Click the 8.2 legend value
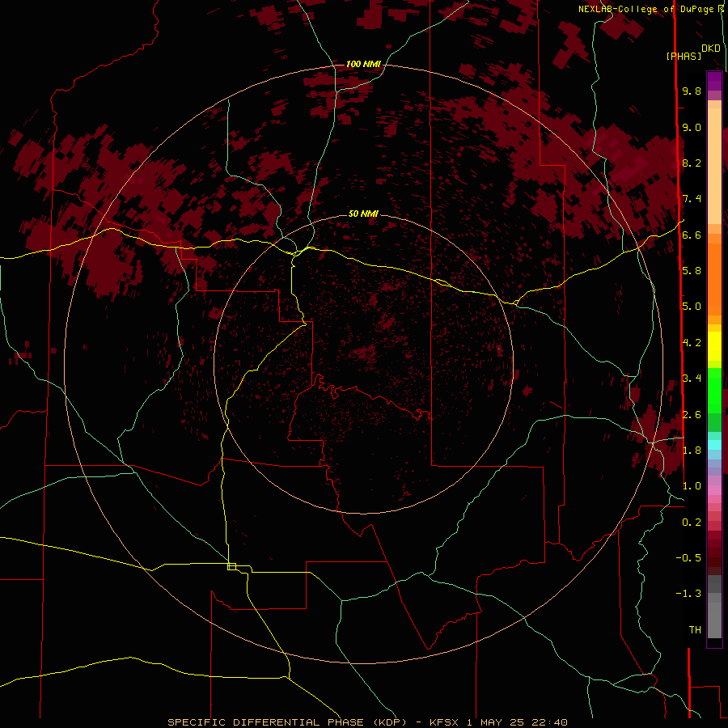 tap(692, 163)
